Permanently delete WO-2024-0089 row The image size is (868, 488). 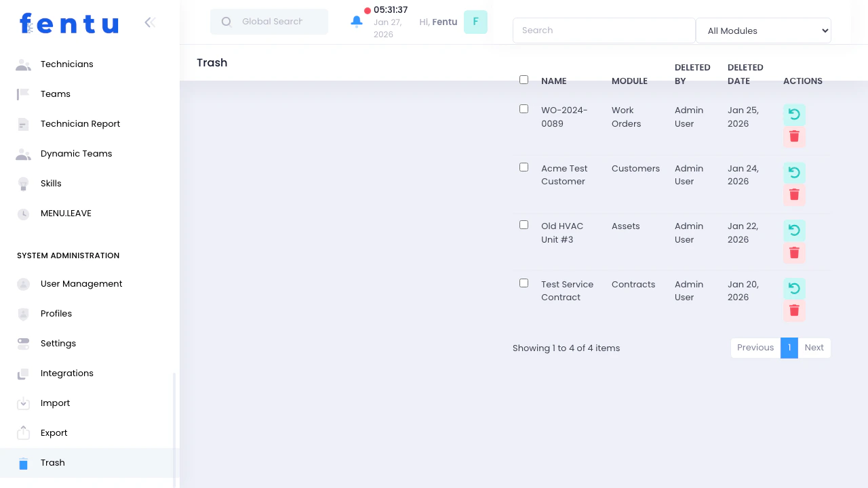pyautogui.click(x=794, y=137)
